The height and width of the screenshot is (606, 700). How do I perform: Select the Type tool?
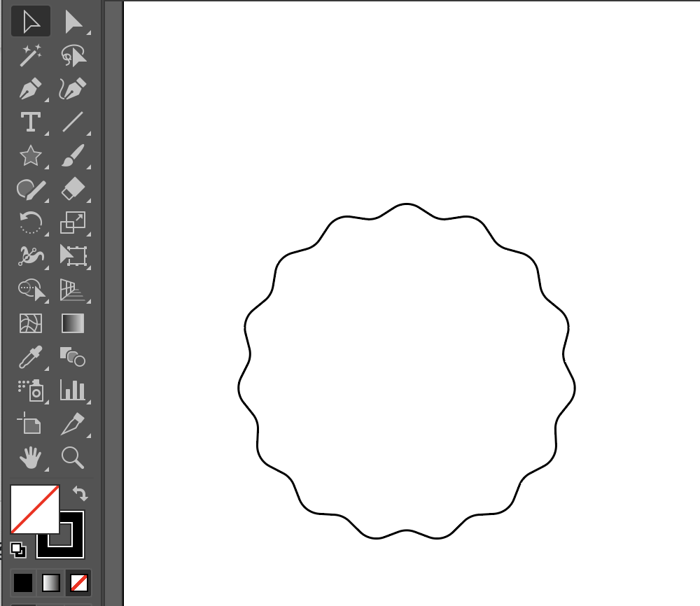coord(30,122)
